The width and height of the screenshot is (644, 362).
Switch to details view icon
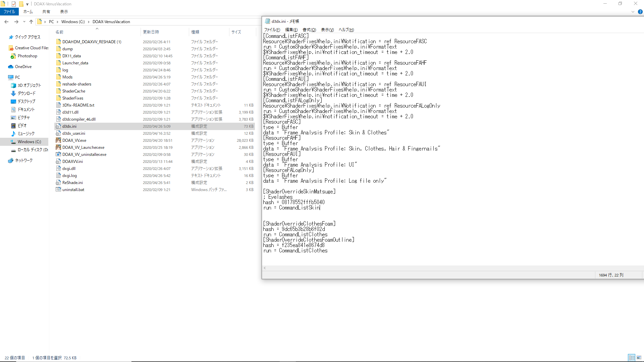(x=632, y=358)
